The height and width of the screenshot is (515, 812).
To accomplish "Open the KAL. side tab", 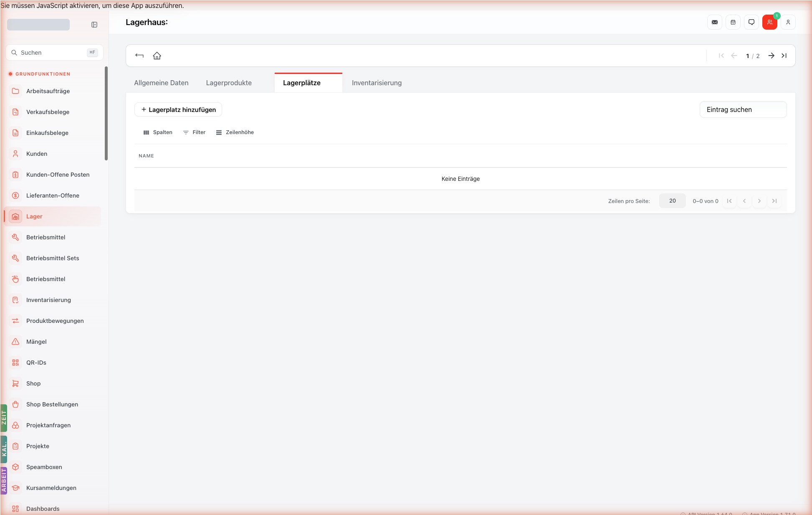I will [4, 449].
